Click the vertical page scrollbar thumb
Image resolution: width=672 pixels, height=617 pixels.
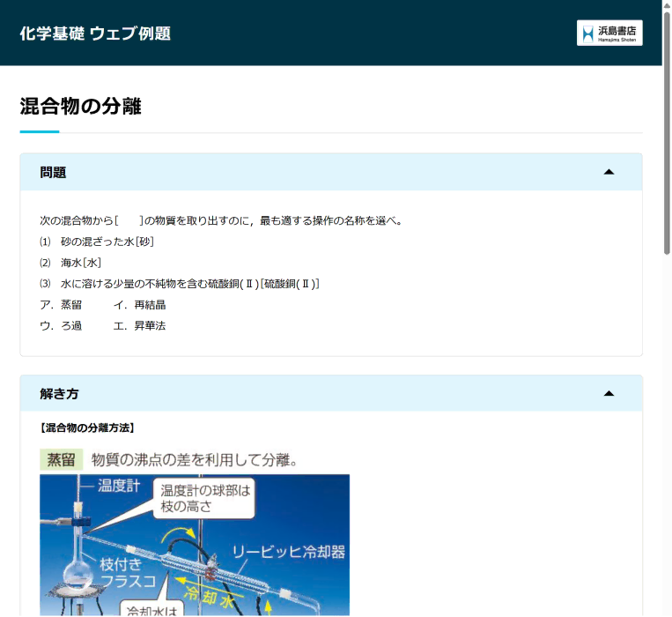pyautogui.click(x=667, y=133)
